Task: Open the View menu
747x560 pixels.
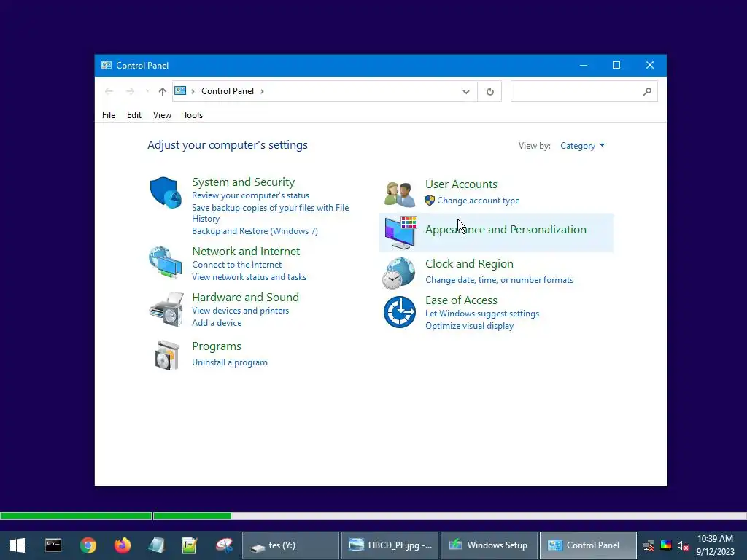Action: pyautogui.click(x=162, y=115)
